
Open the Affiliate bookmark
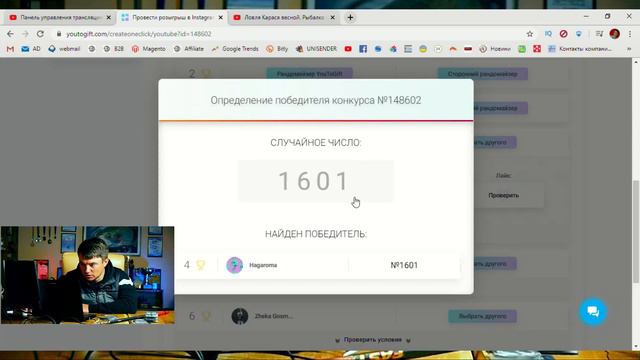[189, 49]
